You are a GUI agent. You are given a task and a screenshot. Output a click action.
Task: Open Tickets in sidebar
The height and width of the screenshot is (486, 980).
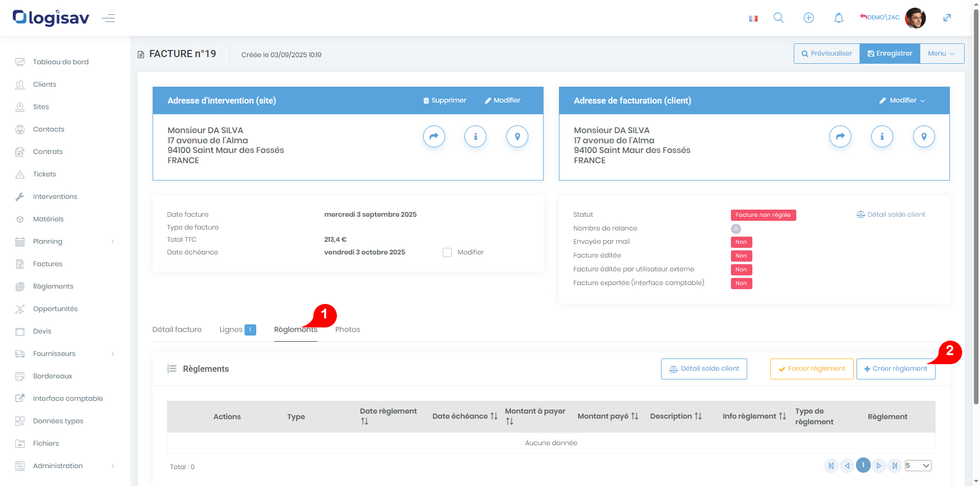(44, 174)
